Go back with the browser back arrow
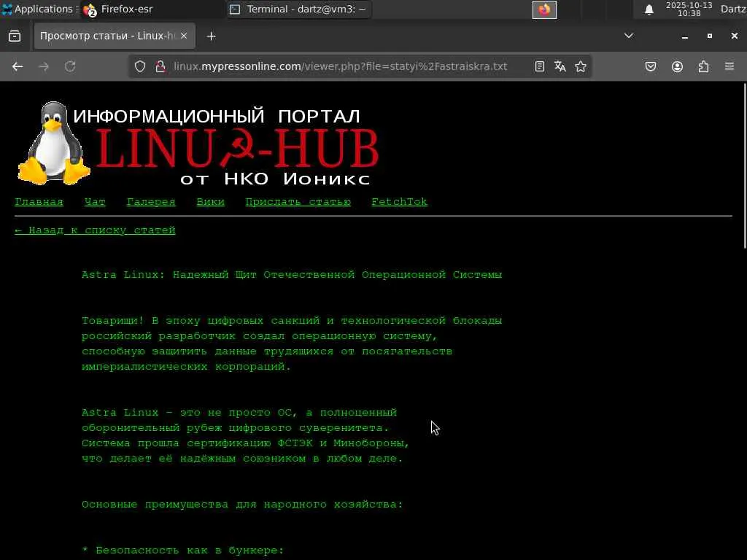747x560 pixels. click(x=18, y=66)
